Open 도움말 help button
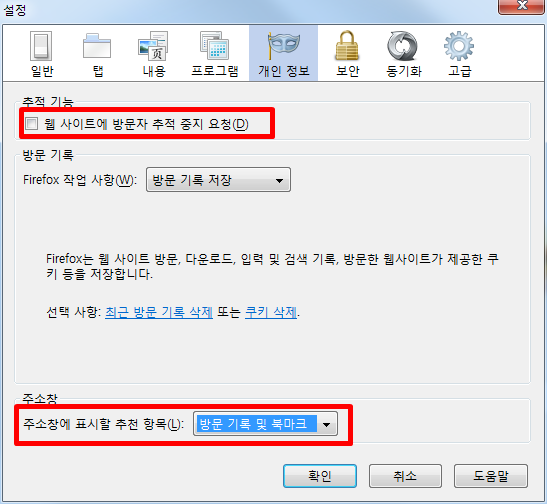The image size is (547, 504). (x=491, y=476)
